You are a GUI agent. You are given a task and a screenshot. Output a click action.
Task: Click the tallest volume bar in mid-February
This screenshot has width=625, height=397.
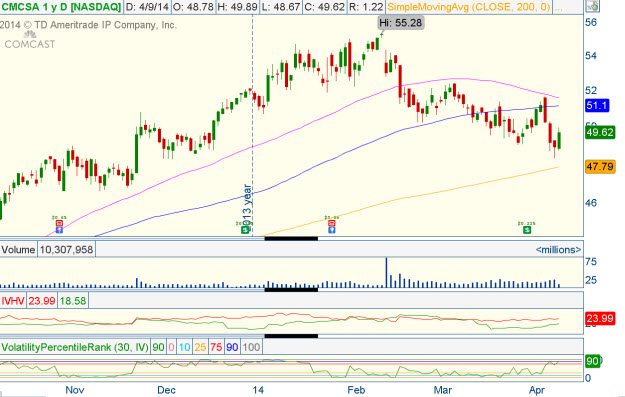pos(386,273)
